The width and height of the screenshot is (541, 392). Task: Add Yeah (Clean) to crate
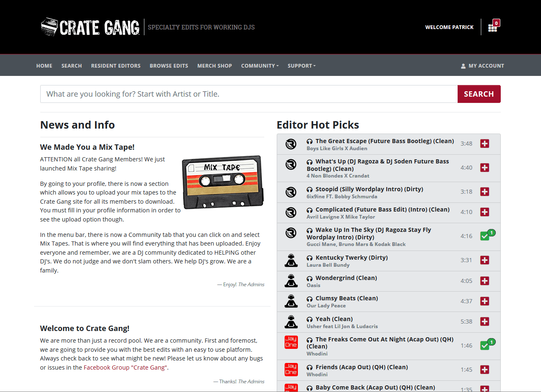click(485, 321)
